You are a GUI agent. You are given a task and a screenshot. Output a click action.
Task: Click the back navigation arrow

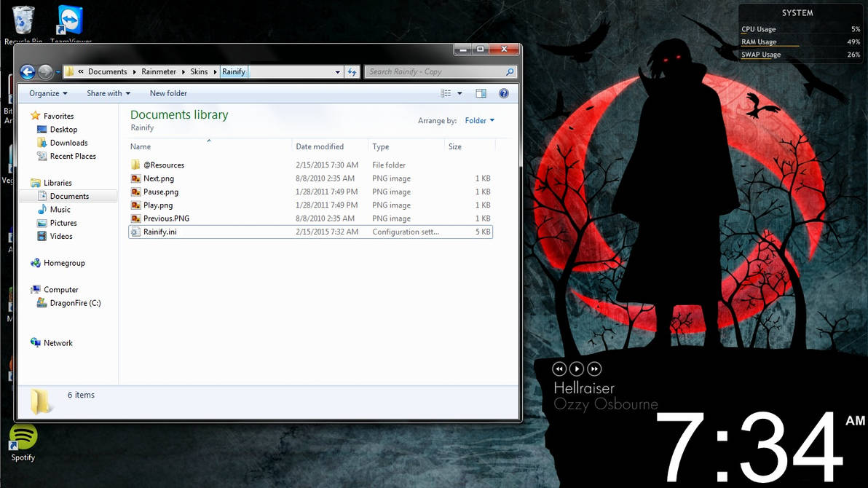coord(27,71)
